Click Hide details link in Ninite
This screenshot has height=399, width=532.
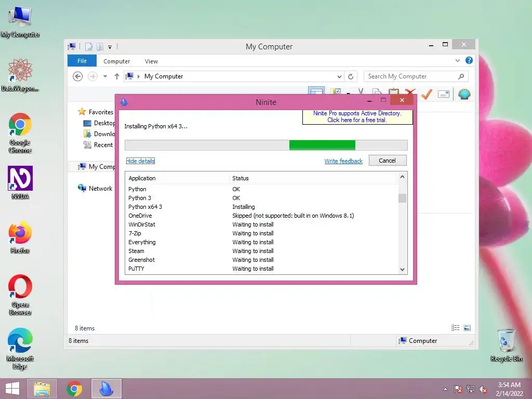(x=140, y=161)
